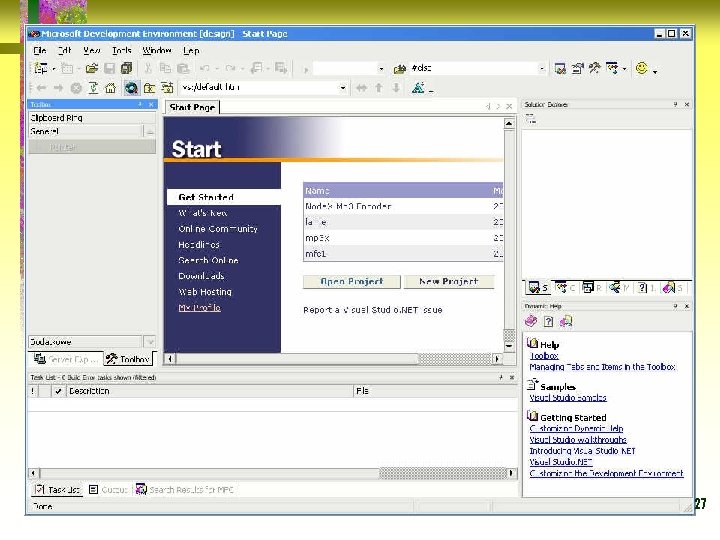Click the Add to Favorites icon
The width and height of the screenshot is (720, 540).
tap(167, 88)
